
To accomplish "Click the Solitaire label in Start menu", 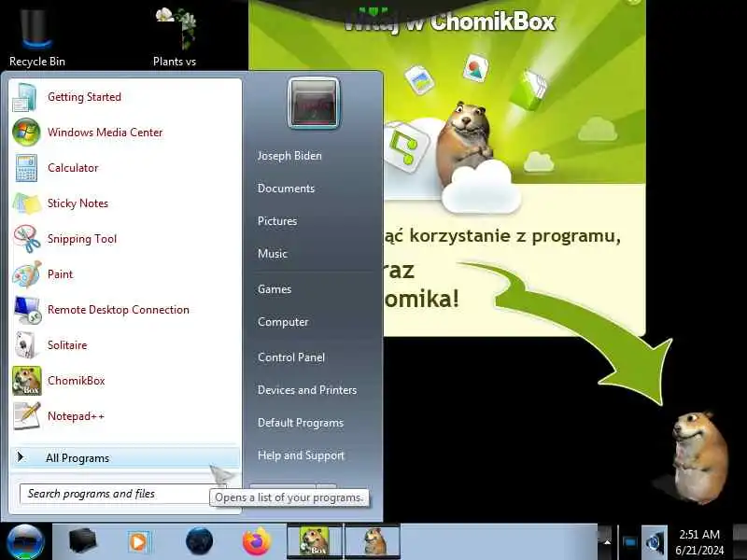I will (67, 345).
